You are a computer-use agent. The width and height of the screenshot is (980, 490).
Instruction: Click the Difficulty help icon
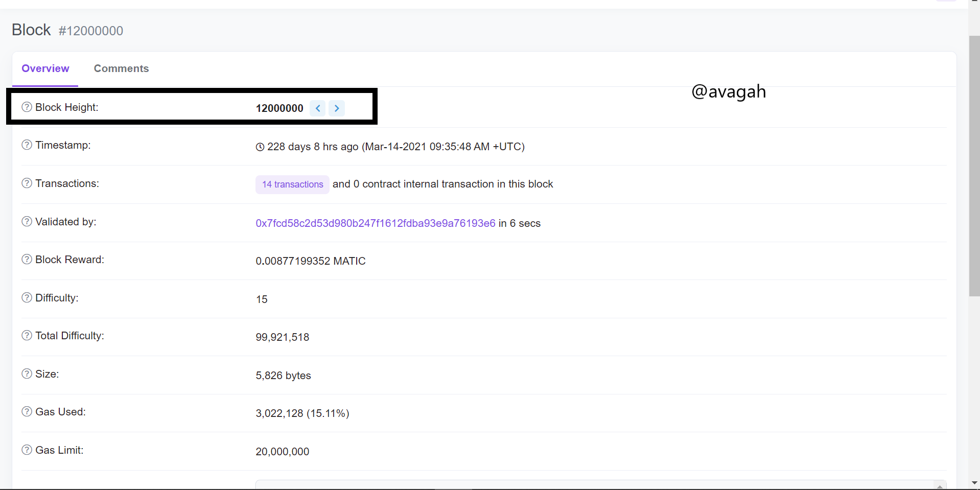coord(27,297)
